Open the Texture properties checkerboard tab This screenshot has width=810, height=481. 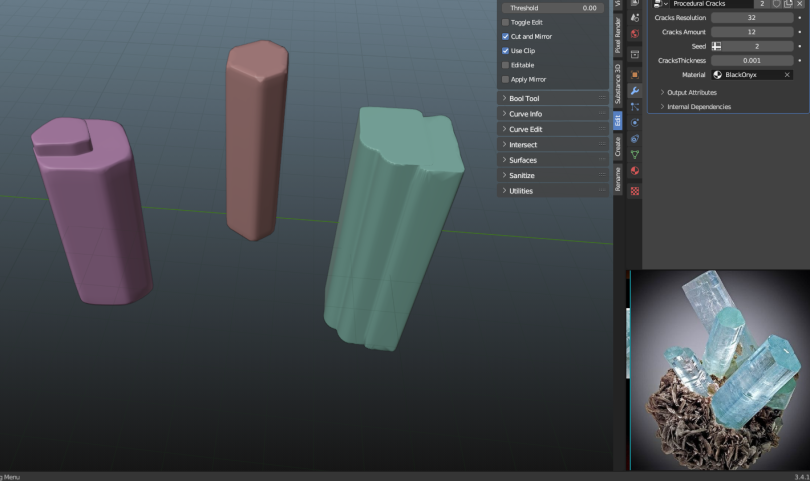[x=635, y=190]
